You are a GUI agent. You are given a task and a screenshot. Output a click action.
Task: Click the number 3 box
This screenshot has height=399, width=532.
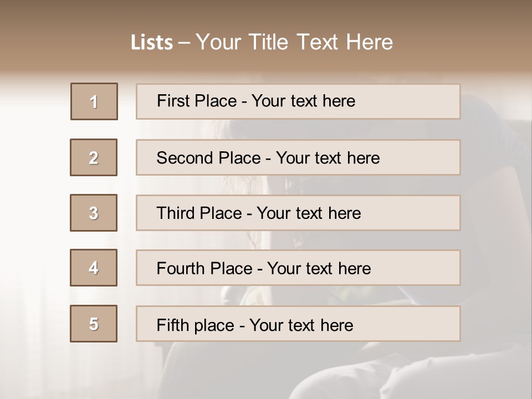(x=94, y=213)
